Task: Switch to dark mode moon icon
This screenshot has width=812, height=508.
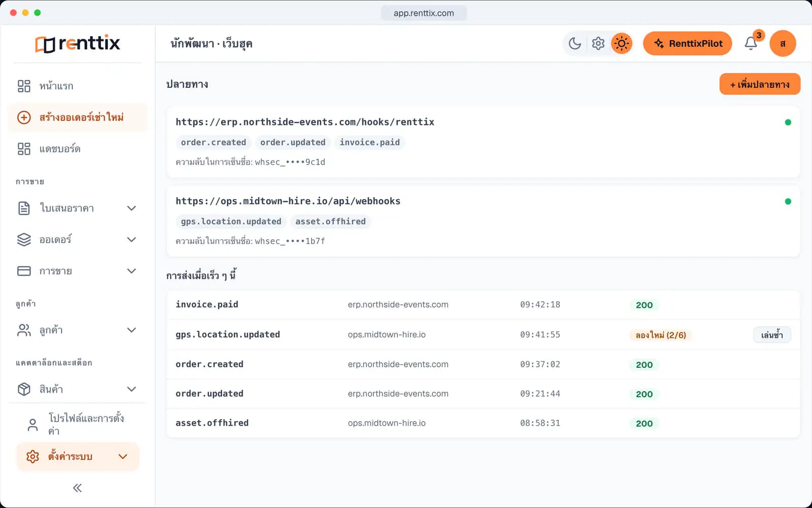Action: click(x=575, y=44)
